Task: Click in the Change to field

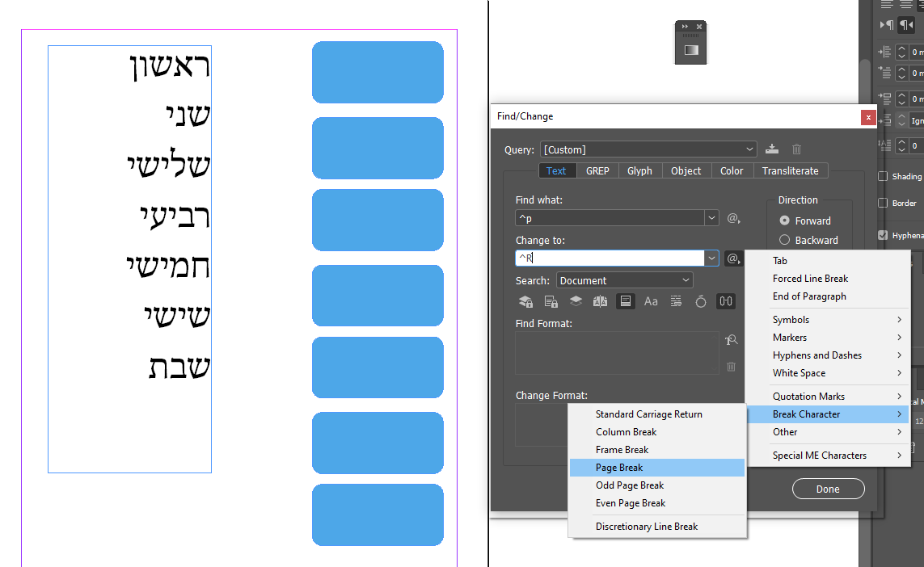Action: [x=610, y=258]
